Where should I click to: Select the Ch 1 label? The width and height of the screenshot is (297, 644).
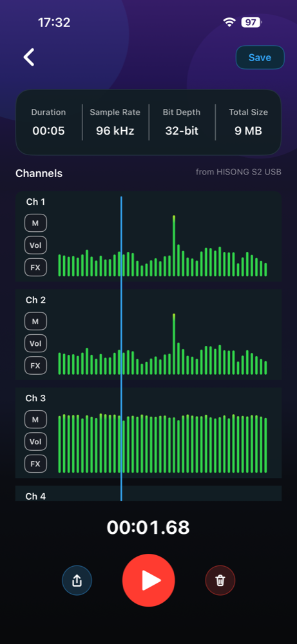click(x=35, y=202)
